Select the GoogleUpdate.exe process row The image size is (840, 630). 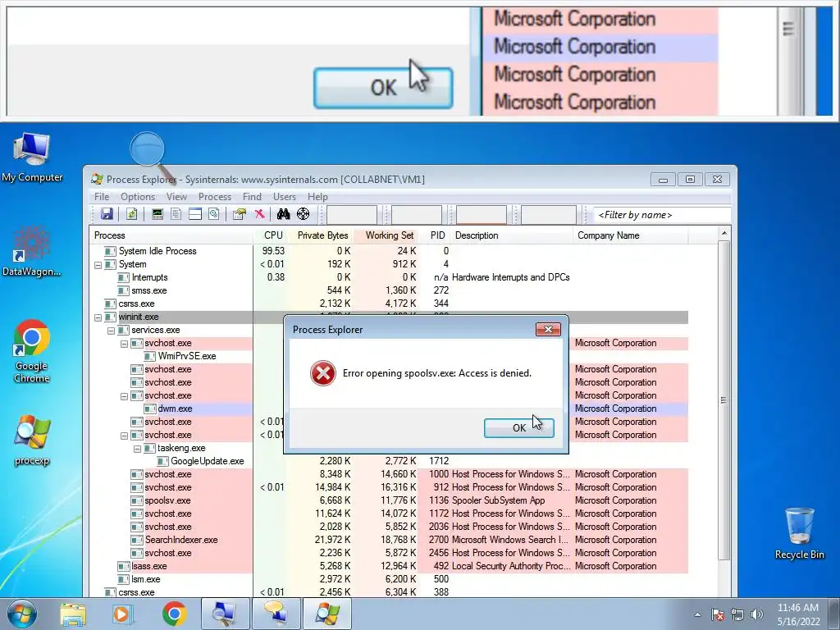click(x=389, y=461)
